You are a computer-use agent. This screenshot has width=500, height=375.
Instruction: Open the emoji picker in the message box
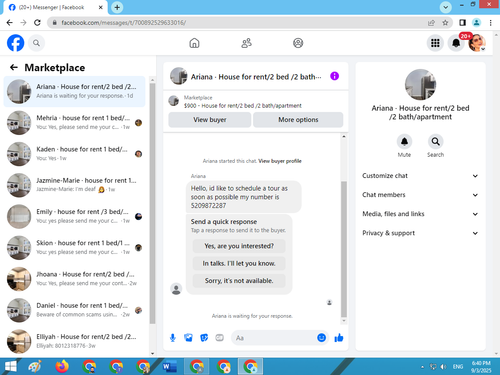click(x=321, y=338)
